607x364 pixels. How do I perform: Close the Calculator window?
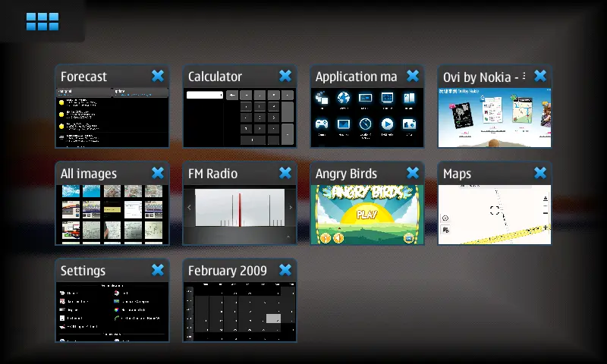285,76
